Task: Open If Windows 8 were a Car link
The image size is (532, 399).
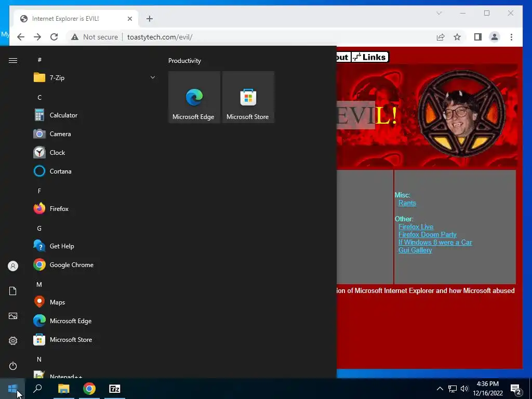Action: click(x=435, y=242)
